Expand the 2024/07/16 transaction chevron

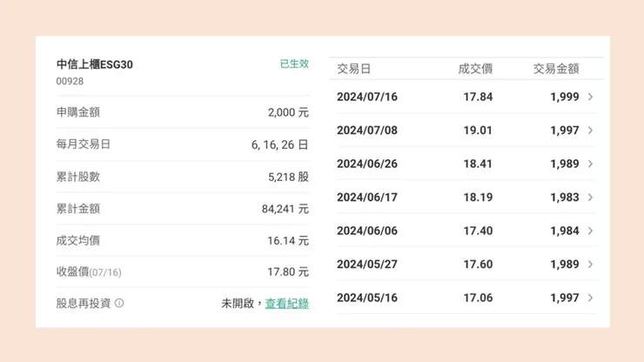click(x=590, y=97)
